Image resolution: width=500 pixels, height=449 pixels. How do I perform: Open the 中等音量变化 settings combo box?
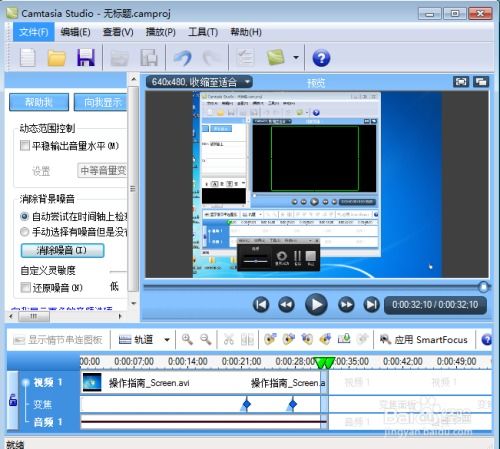pos(102,170)
